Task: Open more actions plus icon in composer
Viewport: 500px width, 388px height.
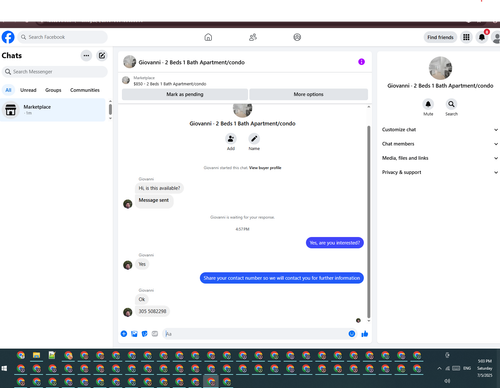Action: [x=124, y=334]
